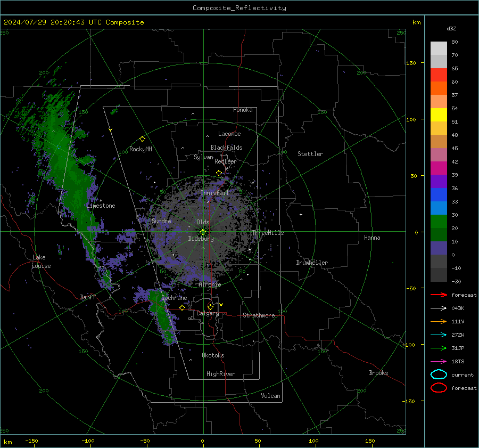Click the RedDeer city label

tap(226, 161)
